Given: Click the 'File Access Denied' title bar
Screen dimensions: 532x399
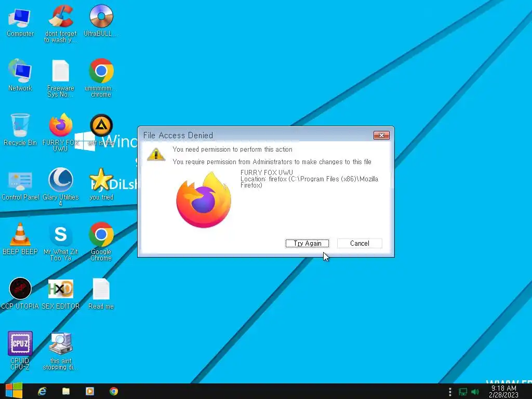Looking at the screenshot, I should click(x=255, y=135).
